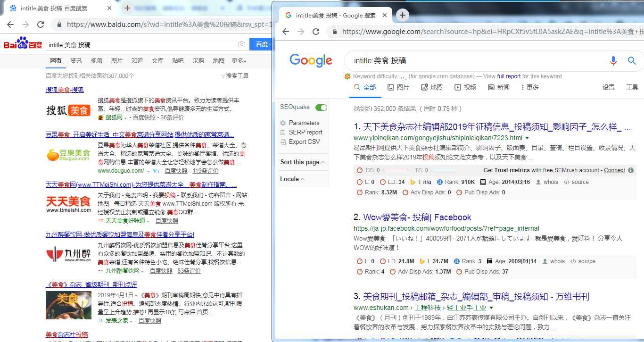Close the Google search tab
This screenshot has width=644, height=342.
[385, 15]
